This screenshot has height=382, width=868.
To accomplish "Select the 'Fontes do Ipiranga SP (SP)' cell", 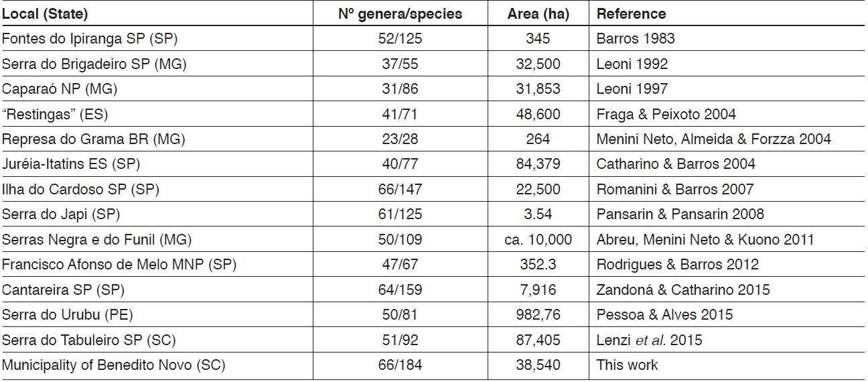I will click(89, 39).
